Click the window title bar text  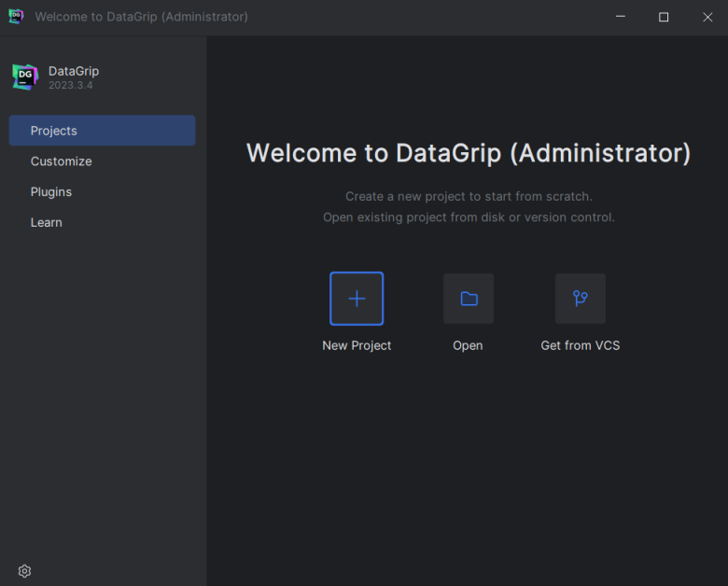[142, 17]
